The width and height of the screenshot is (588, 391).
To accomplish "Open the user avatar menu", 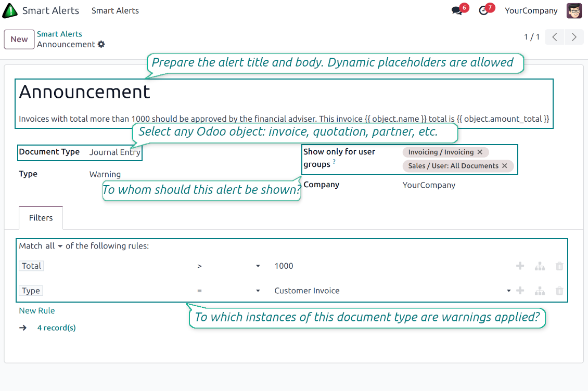I will click(x=574, y=10).
